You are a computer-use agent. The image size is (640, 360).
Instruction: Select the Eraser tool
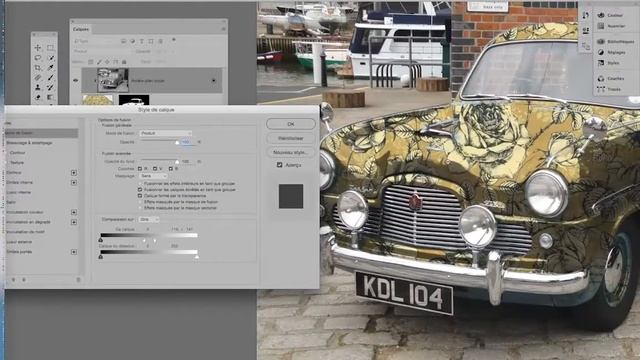pos(38,97)
